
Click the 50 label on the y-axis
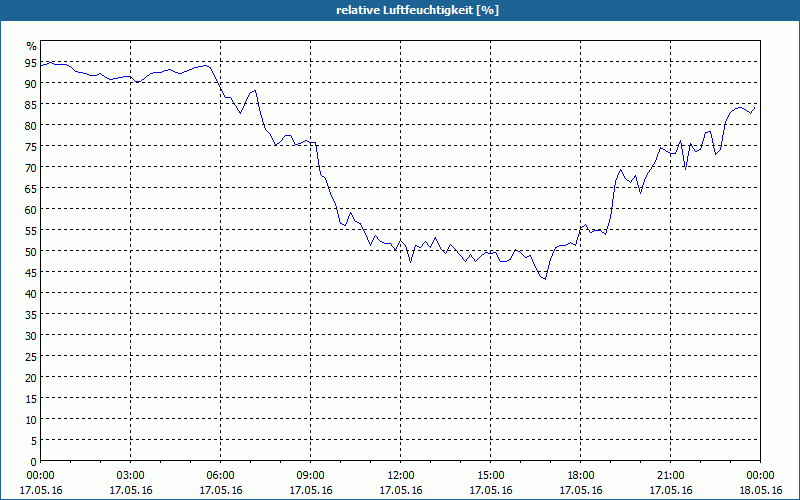pos(31,252)
